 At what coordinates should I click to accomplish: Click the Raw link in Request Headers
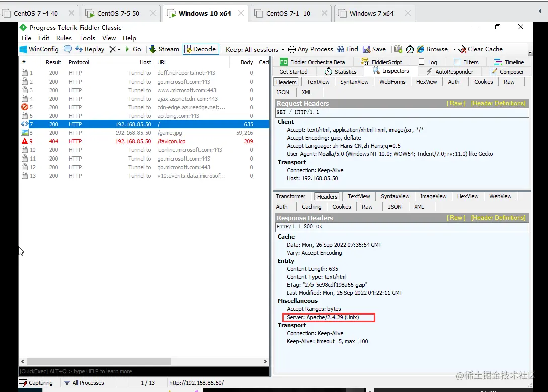point(456,103)
